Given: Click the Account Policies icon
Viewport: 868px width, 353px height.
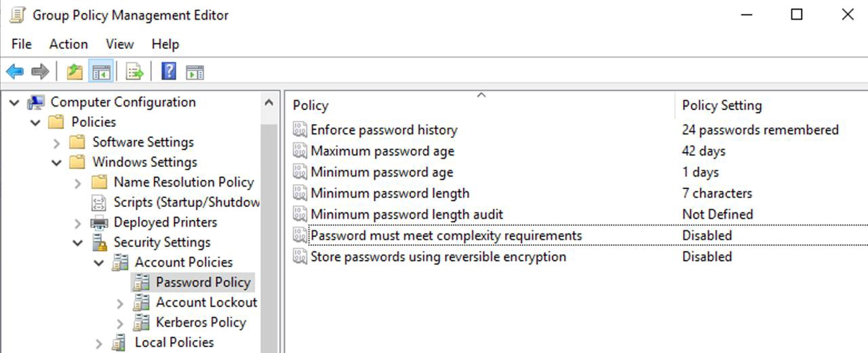Looking at the screenshot, I should pyautogui.click(x=120, y=263).
